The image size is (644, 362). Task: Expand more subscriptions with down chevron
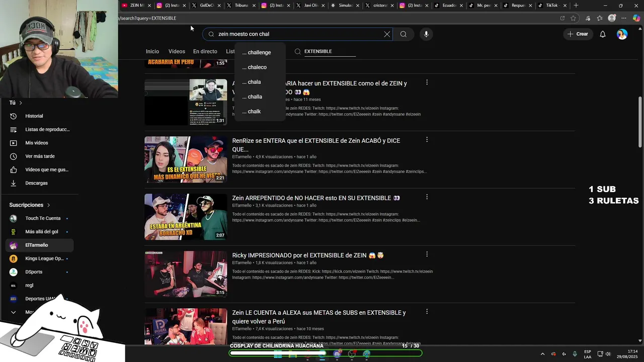(14, 312)
